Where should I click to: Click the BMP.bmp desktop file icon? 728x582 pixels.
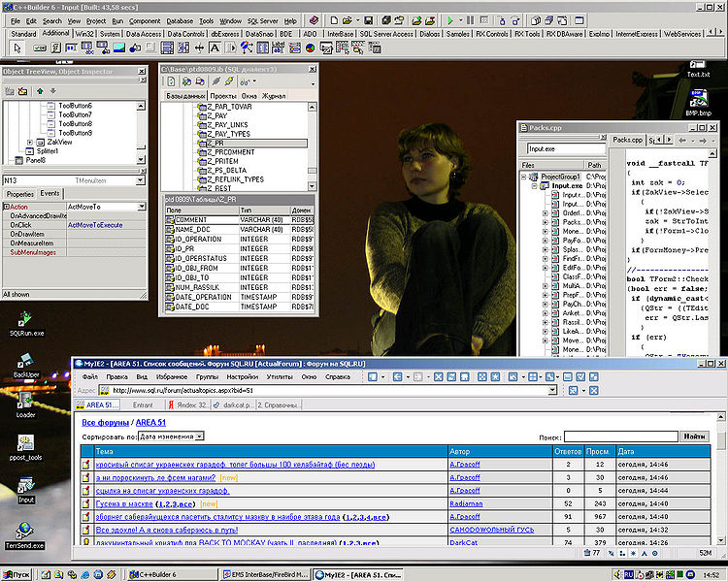click(x=698, y=103)
